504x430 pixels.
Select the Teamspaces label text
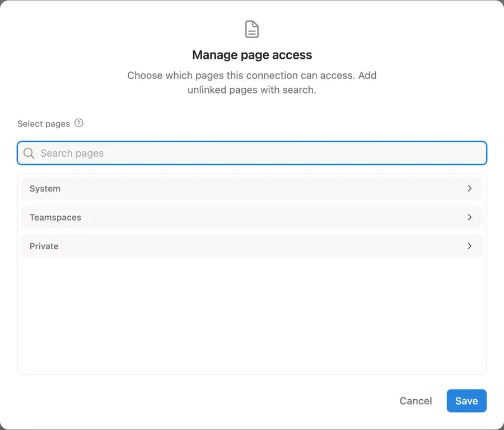tap(55, 218)
